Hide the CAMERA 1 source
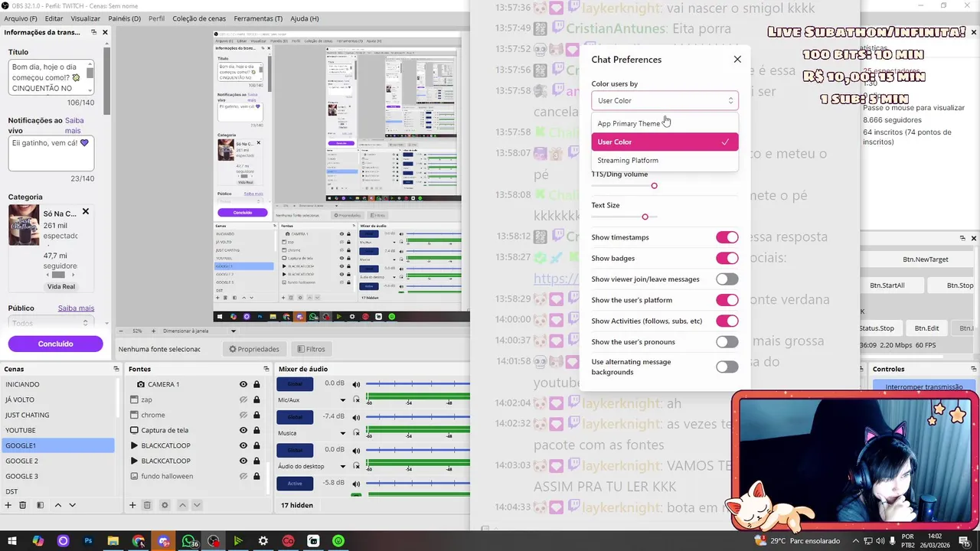This screenshot has height=551, width=980. (x=243, y=384)
